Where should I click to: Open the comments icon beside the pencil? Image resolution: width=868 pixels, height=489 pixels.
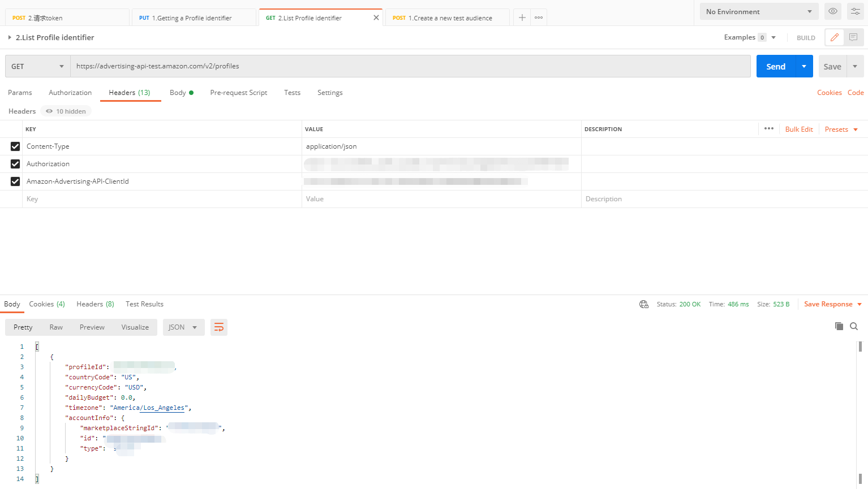pyautogui.click(x=852, y=37)
